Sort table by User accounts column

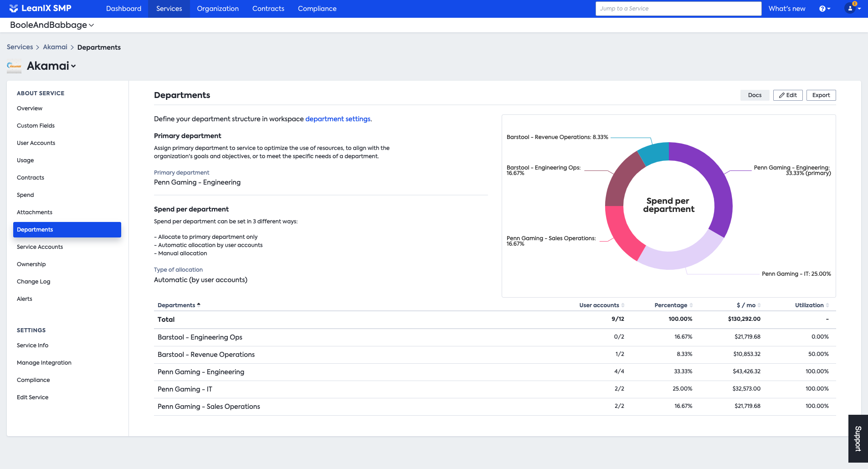coord(601,305)
